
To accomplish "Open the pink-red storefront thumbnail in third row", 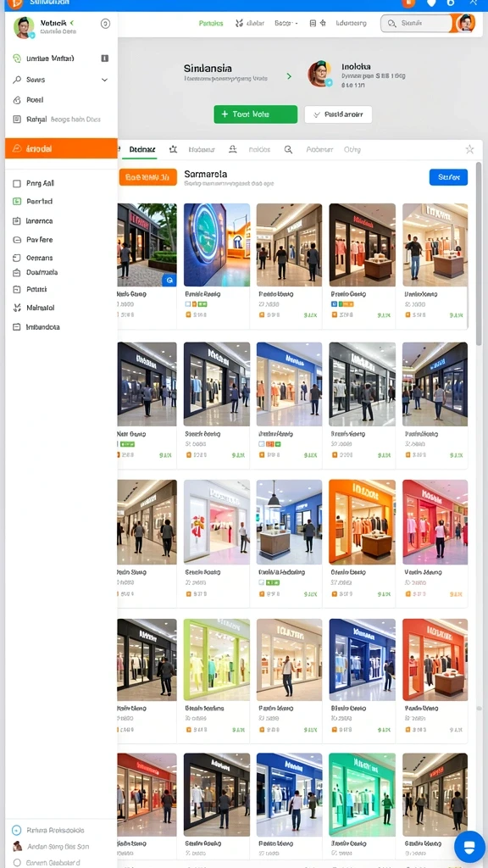I will 435,521.
